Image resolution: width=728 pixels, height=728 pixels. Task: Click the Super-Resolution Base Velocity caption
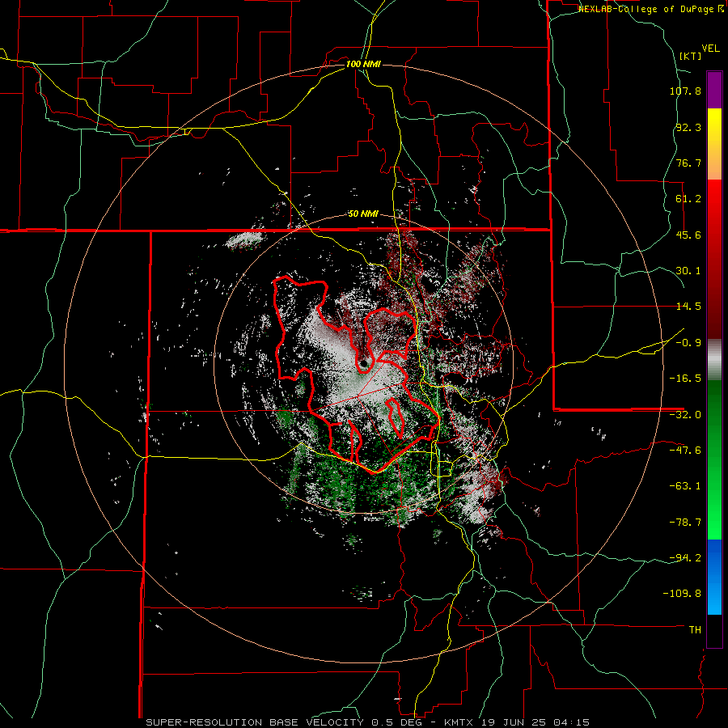pyautogui.click(x=368, y=722)
